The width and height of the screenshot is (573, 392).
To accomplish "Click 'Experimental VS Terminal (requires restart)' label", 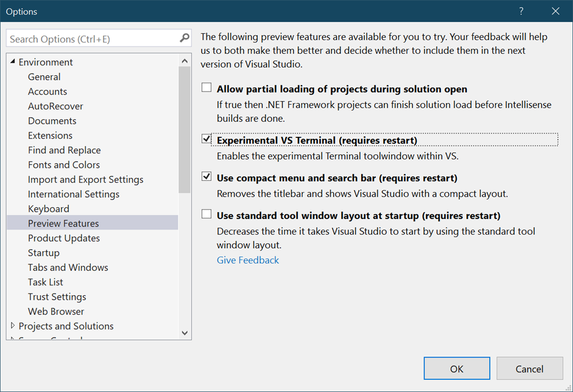I will 317,140.
